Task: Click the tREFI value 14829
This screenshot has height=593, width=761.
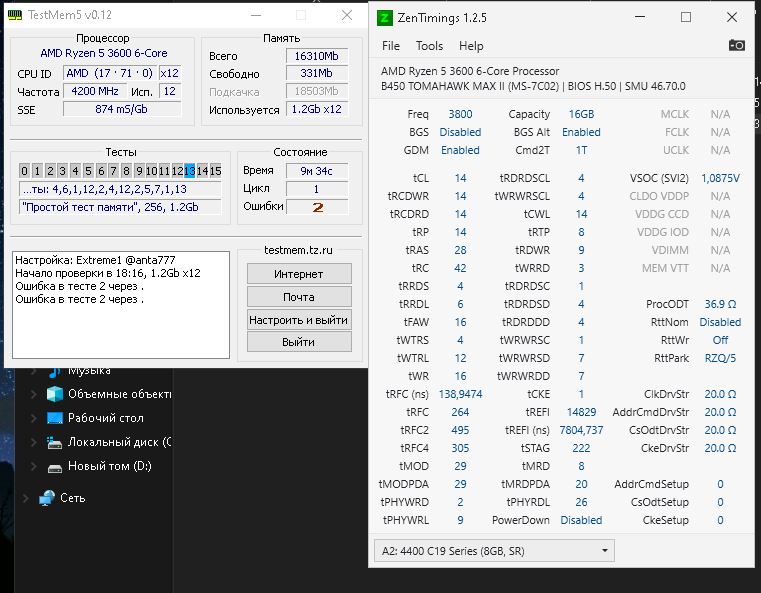Action: tap(581, 412)
